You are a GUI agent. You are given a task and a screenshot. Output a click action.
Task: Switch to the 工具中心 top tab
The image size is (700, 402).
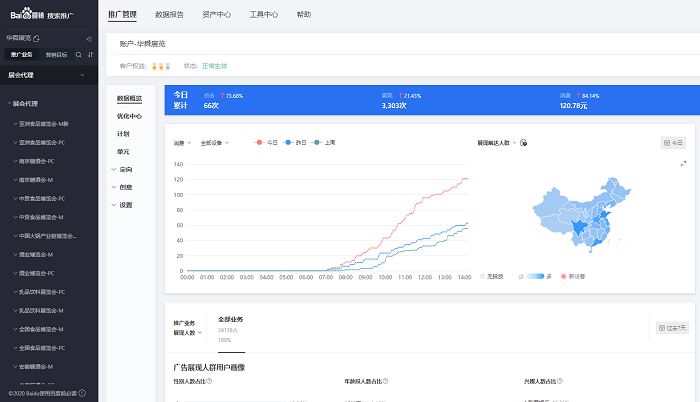(263, 14)
